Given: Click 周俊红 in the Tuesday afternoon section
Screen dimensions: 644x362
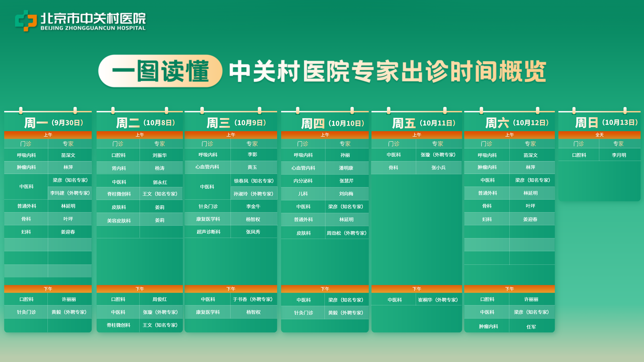Looking at the screenshot, I should (x=160, y=299).
